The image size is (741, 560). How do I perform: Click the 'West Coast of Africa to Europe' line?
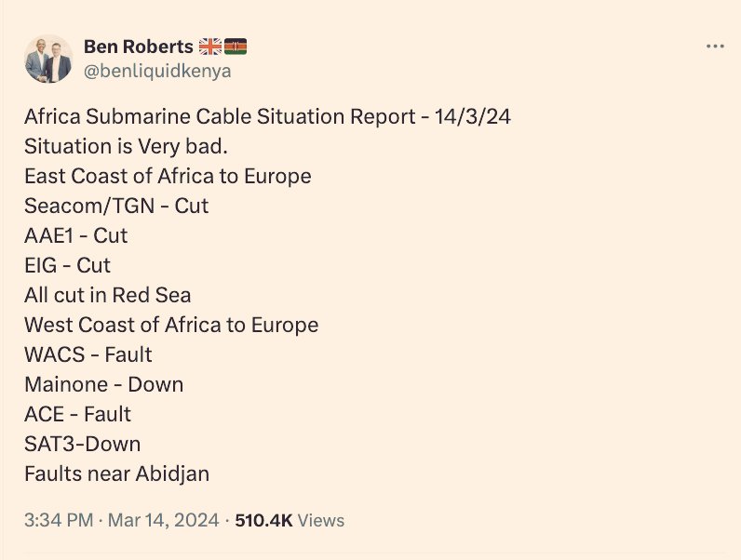click(171, 325)
